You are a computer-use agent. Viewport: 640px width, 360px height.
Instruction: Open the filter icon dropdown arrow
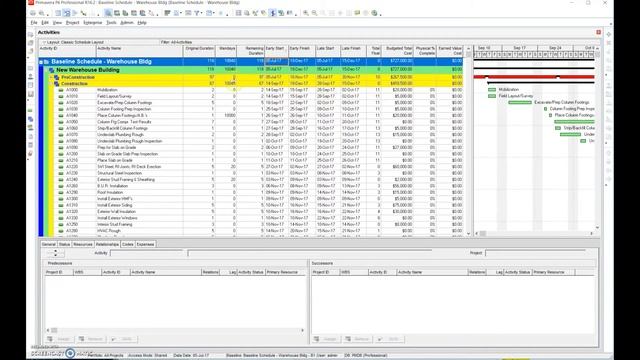pyautogui.click(x=201, y=13)
